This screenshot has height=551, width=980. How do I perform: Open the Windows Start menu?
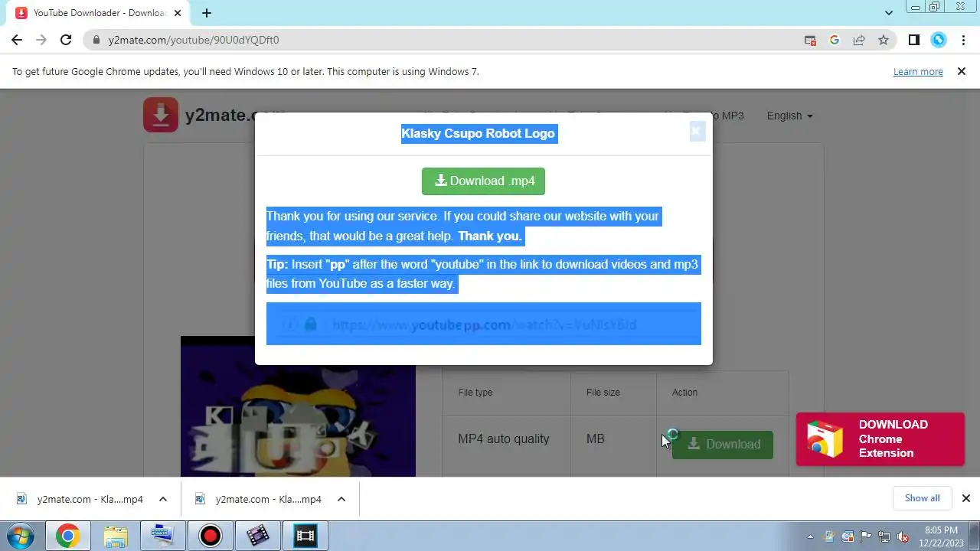pyautogui.click(x=21, y=536)
